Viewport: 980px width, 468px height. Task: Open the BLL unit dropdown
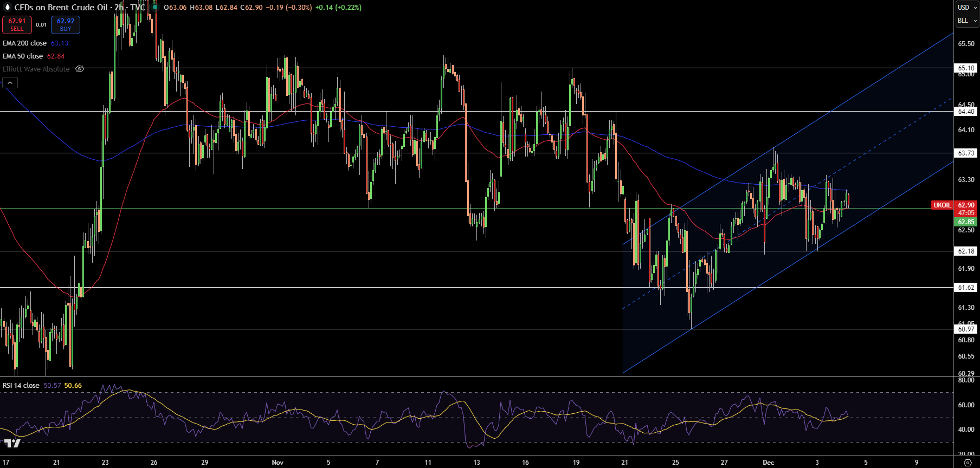pyautogui.click(x=966, y=21)
